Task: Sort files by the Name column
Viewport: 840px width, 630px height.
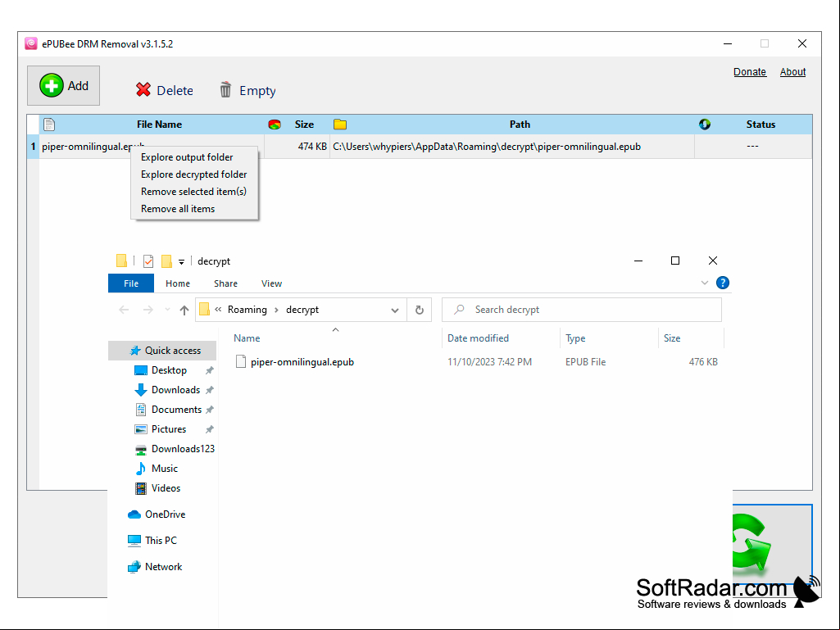Action: 247,338
